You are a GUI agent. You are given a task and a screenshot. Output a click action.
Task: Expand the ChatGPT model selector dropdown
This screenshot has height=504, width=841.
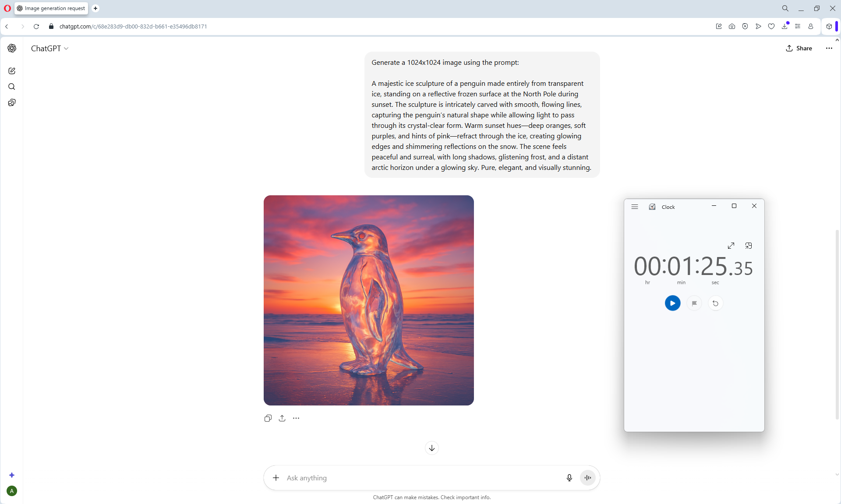tap(49, 49)
